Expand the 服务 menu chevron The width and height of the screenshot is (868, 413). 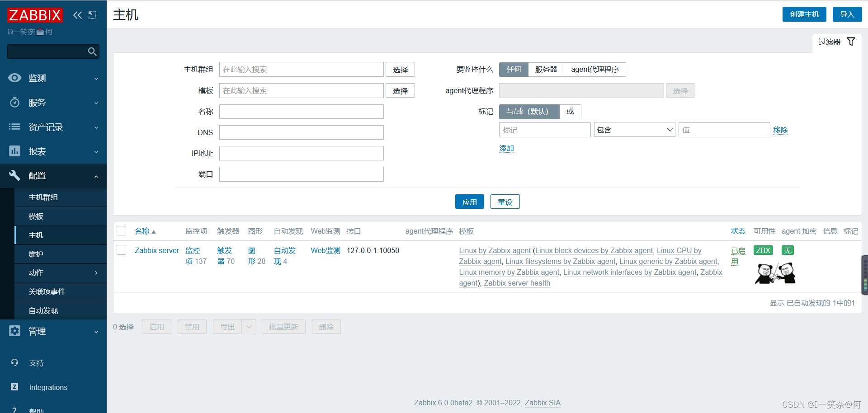(x=96, y=103)
